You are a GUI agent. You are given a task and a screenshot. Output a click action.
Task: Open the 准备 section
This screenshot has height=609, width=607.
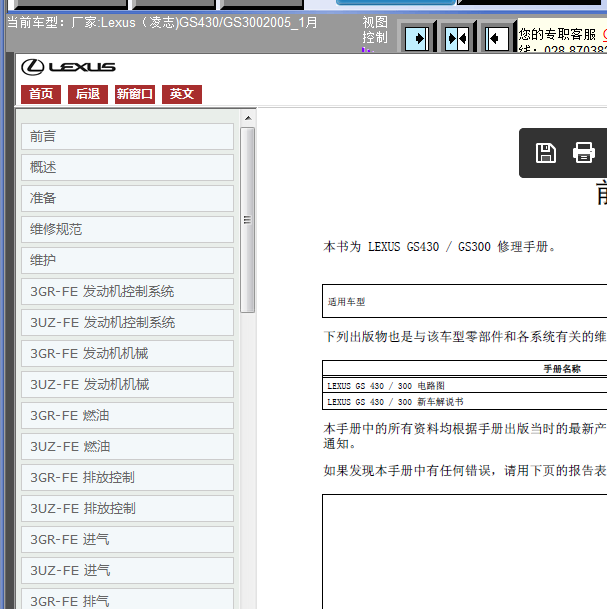pyautogui.click(x=127, y=198)
